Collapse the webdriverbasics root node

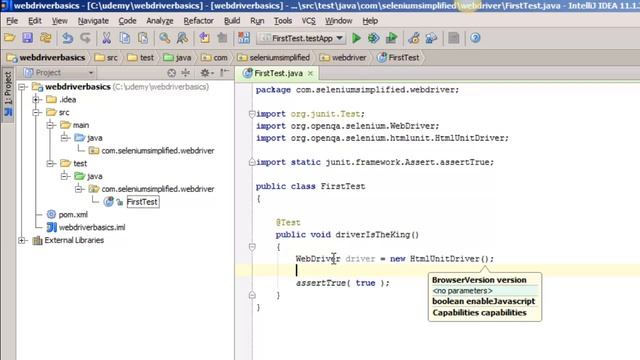point(22,87)
